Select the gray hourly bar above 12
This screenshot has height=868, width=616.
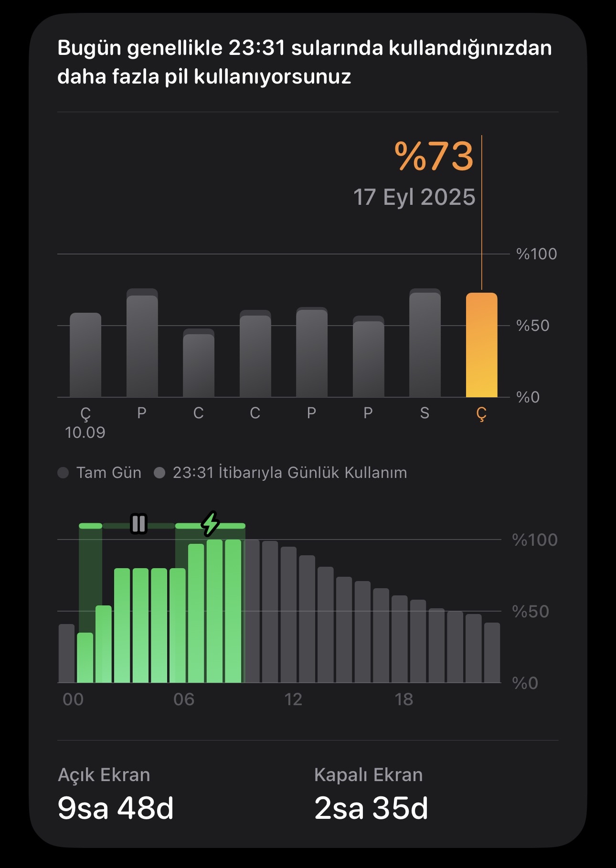288,614
